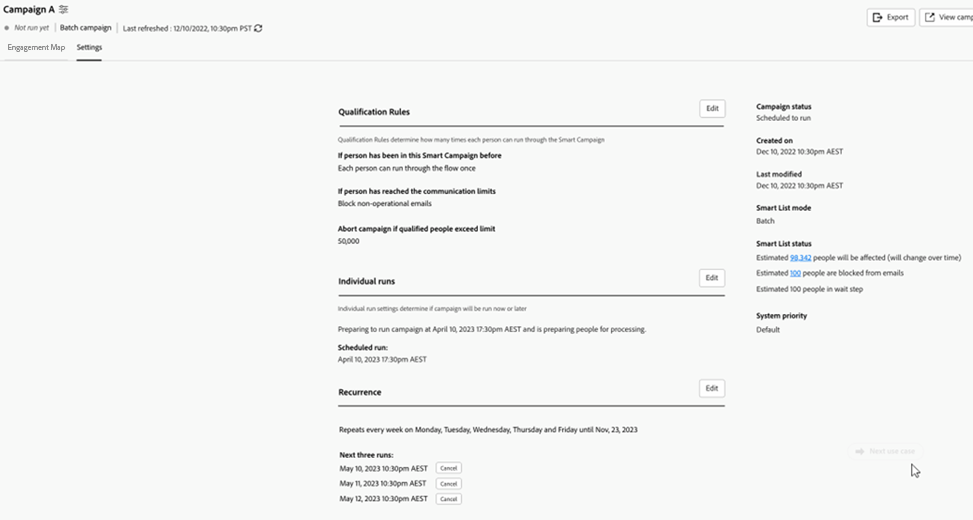Click the Batch campaign label
973x520 pixels.
(86, 28)
